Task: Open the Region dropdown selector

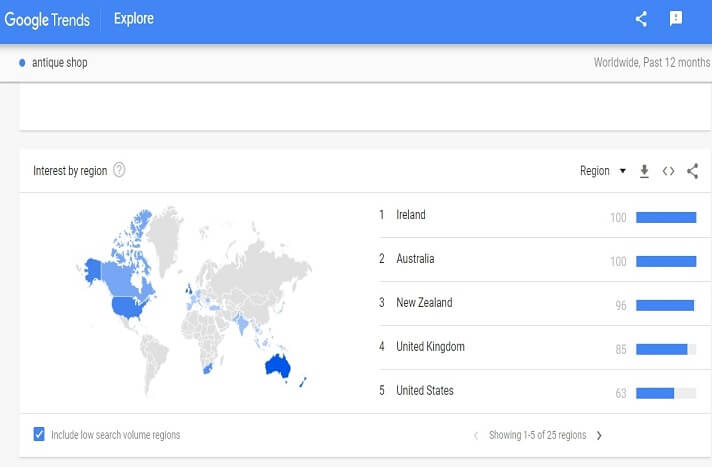Action: click(x=603, y=171)
